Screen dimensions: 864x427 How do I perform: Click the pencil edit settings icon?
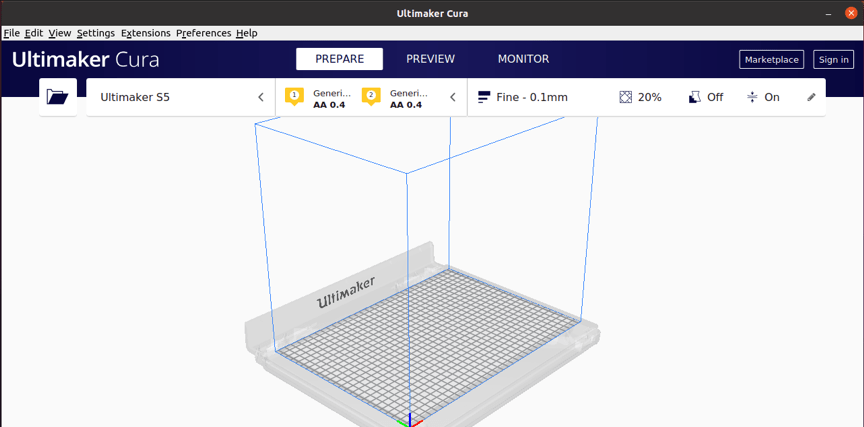click(x=811, y=98)
